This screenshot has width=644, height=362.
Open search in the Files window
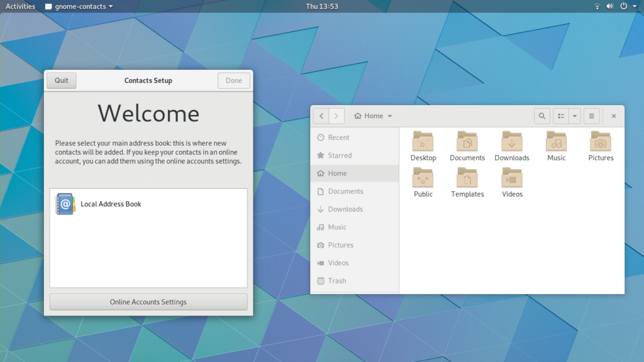(541, 116)
